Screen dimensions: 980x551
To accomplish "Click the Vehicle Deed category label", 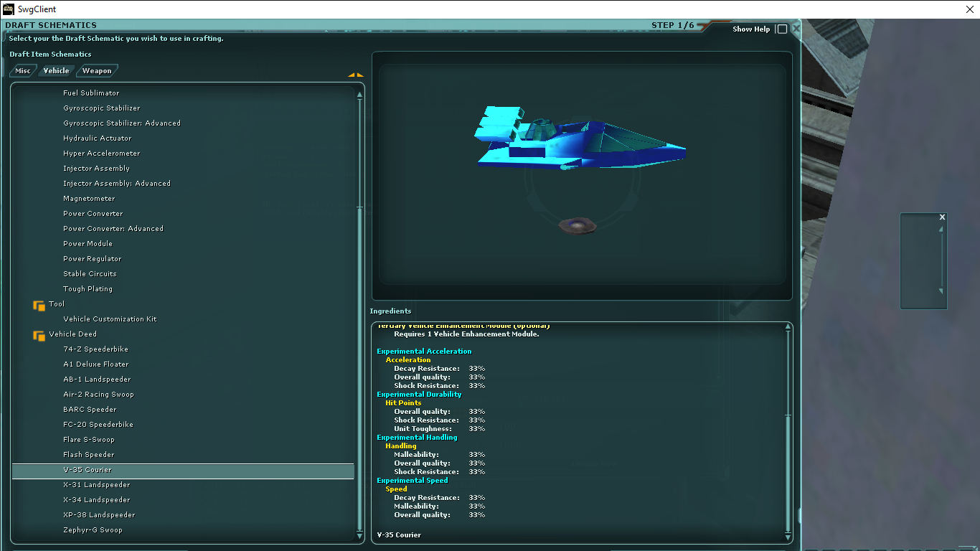I will 72,334.
